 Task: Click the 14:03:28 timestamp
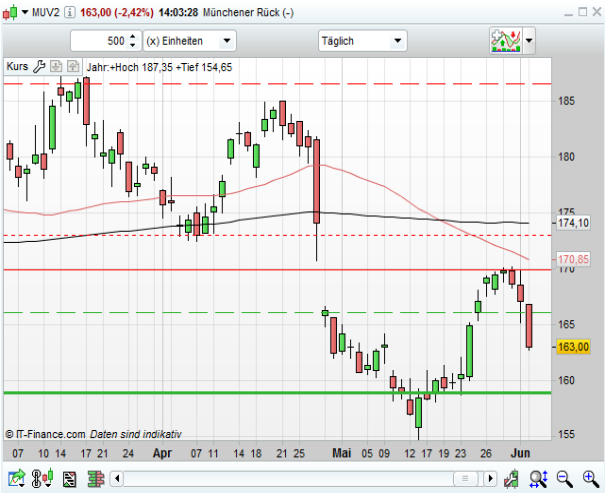point(178,12)
